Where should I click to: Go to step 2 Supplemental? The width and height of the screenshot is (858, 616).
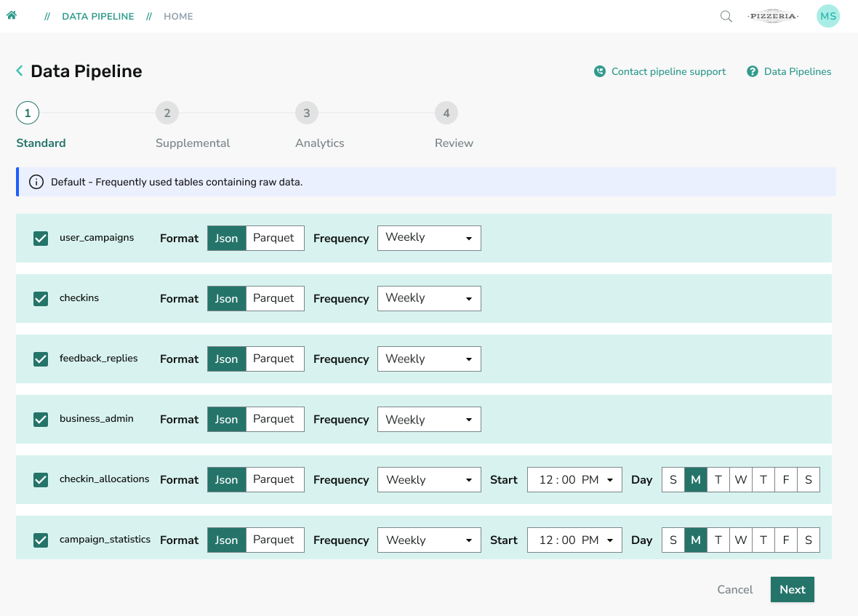pyautogui.click(x=167, y=113)
